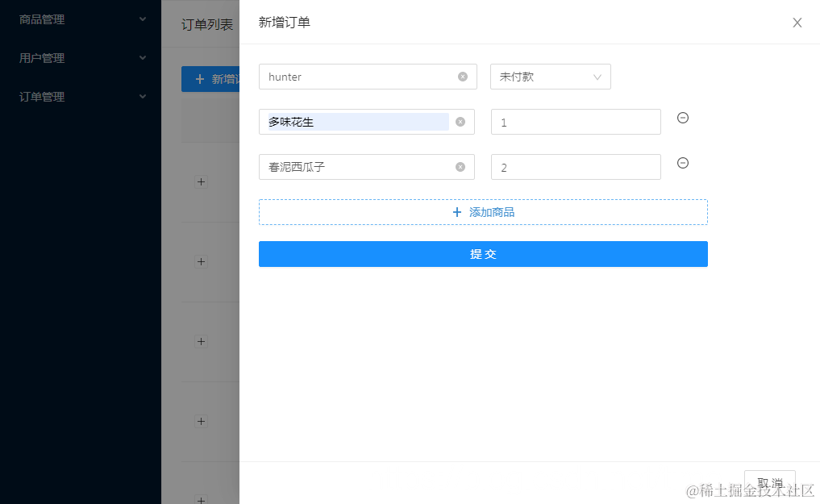
Task: Click the 新增 button behind the drawer
Action: click(210, 79)
